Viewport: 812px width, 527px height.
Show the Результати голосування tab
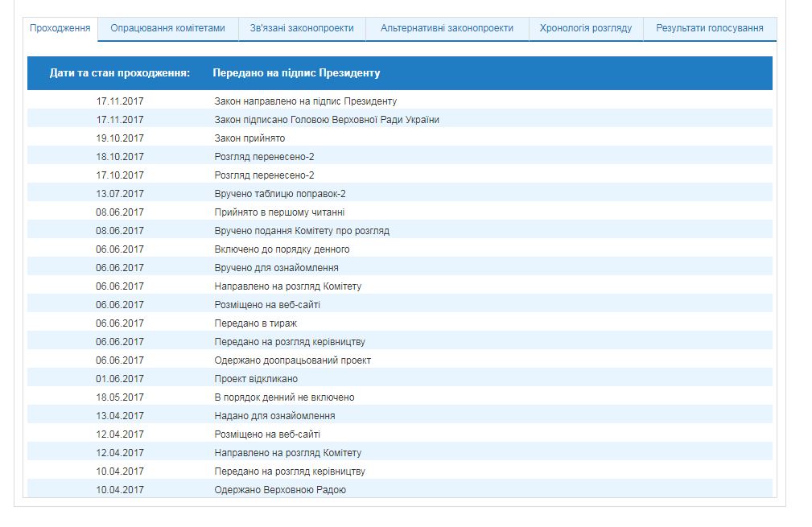click(x=709, y=28)
